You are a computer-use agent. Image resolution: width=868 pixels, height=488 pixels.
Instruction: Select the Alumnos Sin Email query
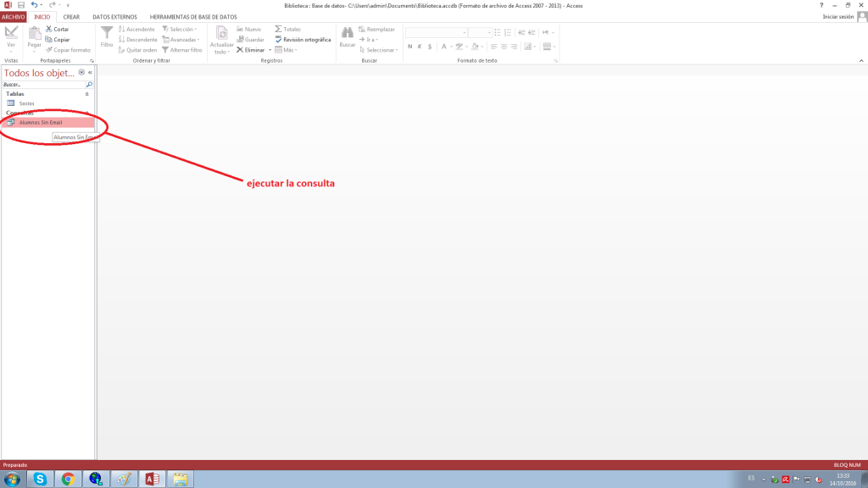[x=41, y=122]
